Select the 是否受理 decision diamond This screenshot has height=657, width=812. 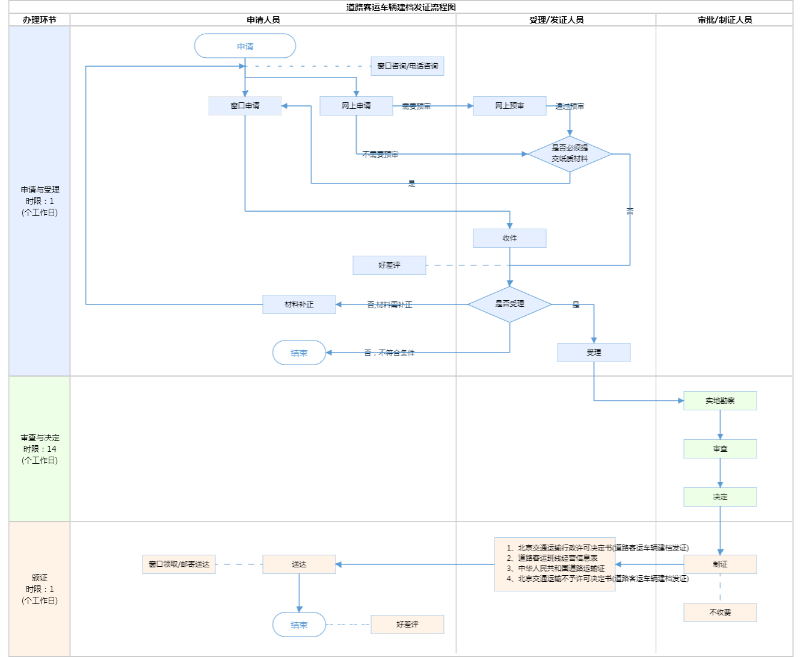(x=509, y=304)
